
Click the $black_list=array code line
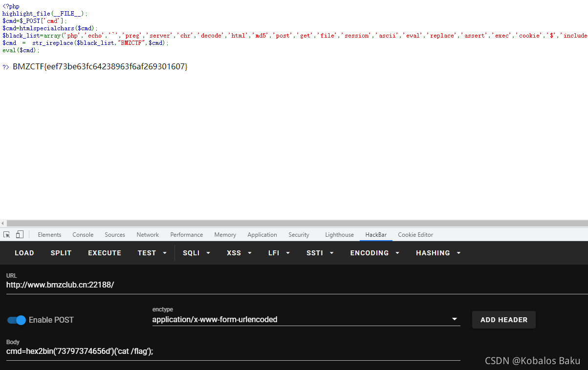point(295,36)
